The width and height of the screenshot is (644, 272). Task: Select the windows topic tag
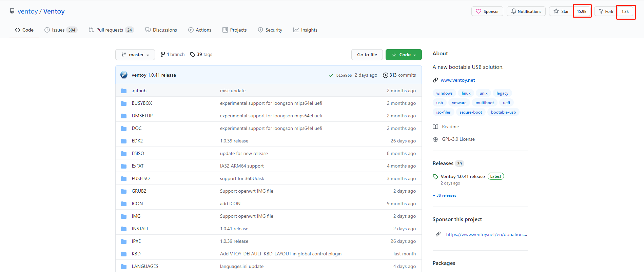click(x=444, y=93)
